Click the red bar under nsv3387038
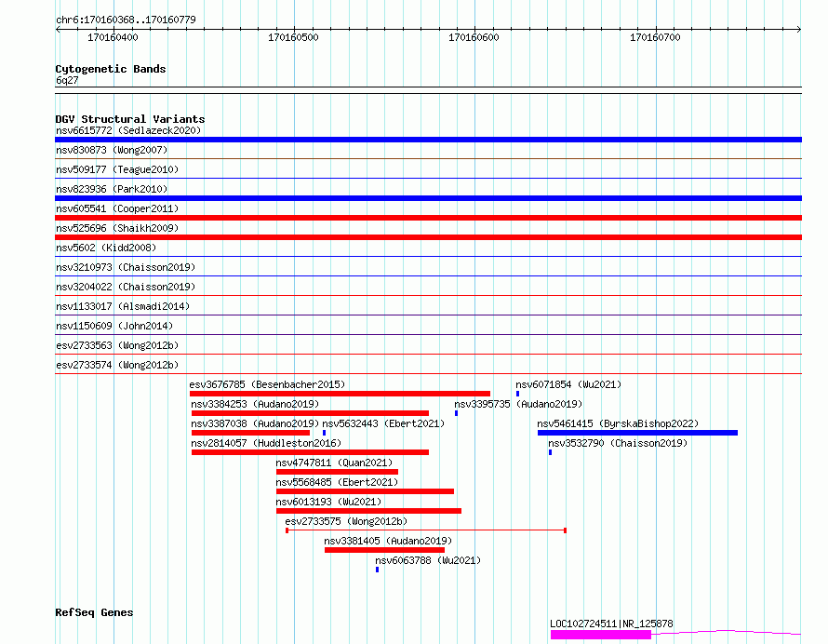The height and width of the screenshot is (644, 828). pos(250,433)
